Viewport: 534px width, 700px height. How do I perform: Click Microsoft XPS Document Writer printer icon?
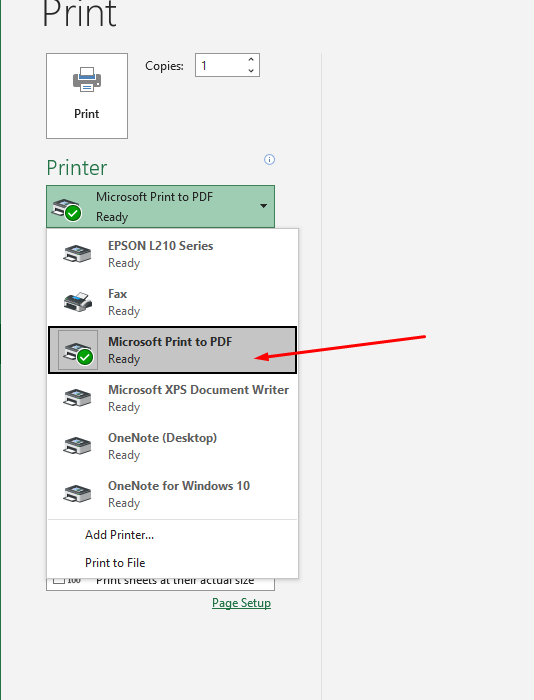tap(77, 398)
